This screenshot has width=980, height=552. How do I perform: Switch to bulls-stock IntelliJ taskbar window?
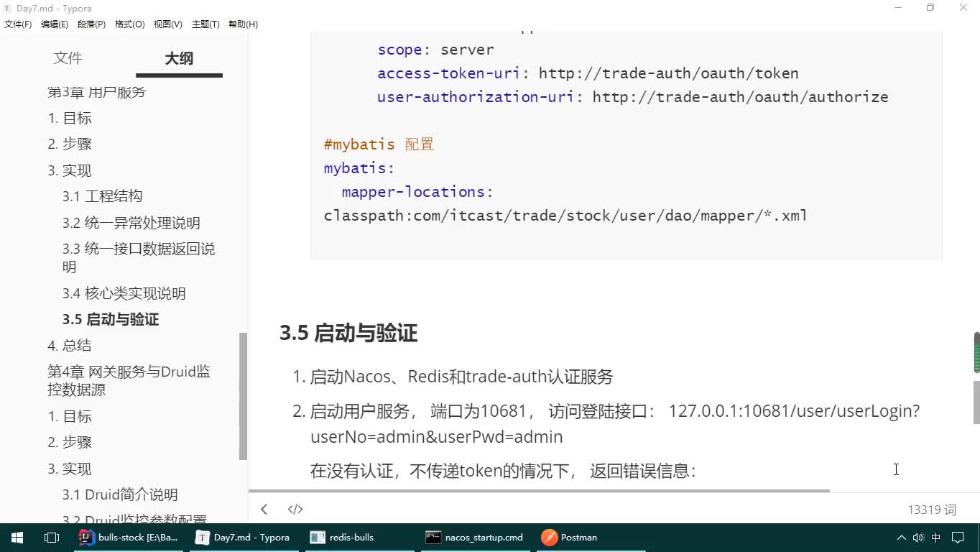(129, 537)
